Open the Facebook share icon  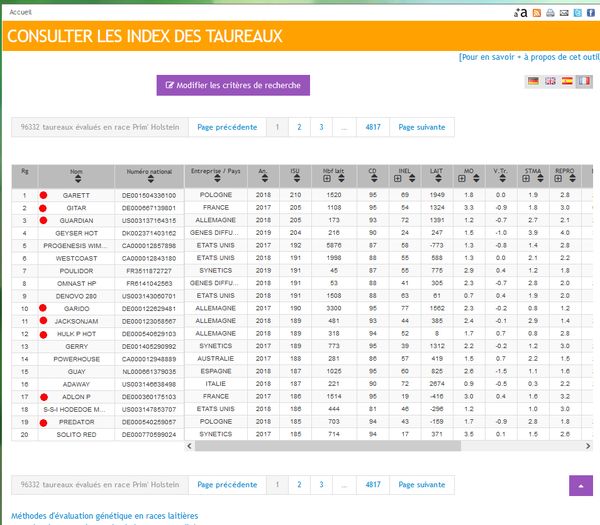tap(590, 12)
